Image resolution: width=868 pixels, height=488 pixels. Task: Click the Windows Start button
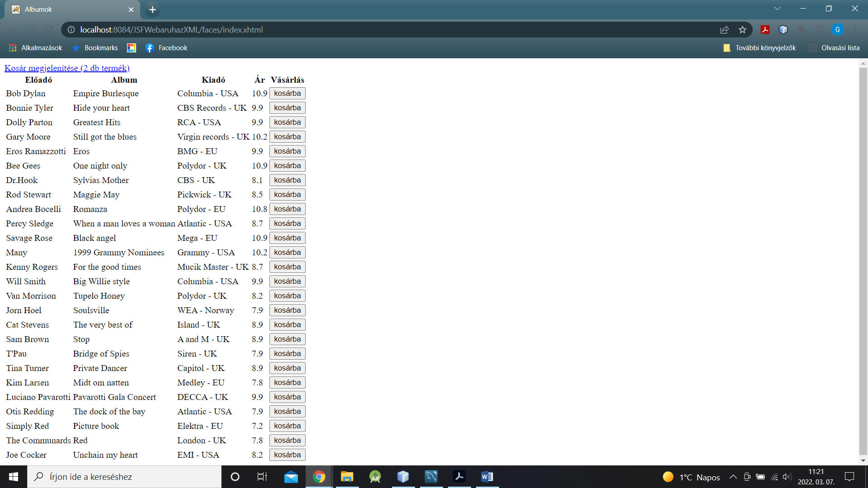tap(14, 477)
